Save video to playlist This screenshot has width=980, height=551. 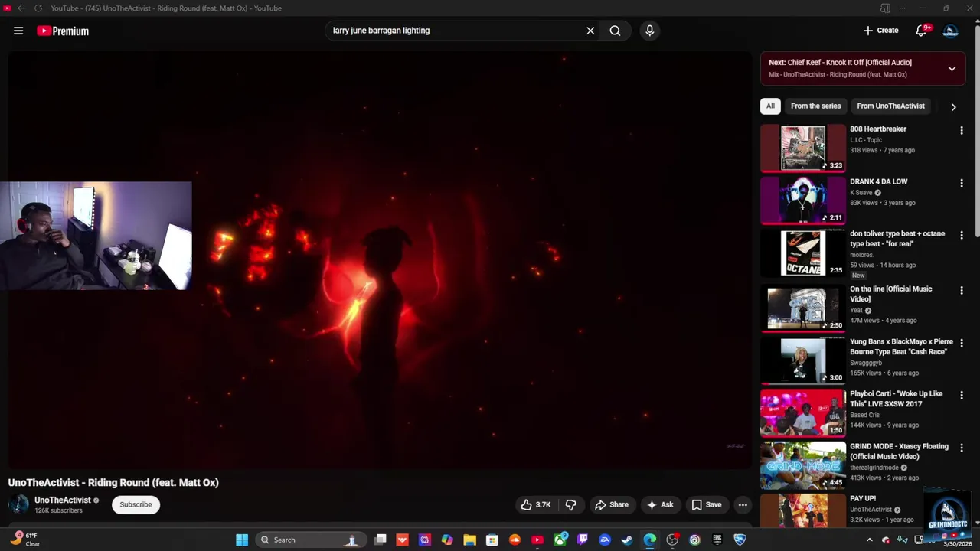[707, 504]
